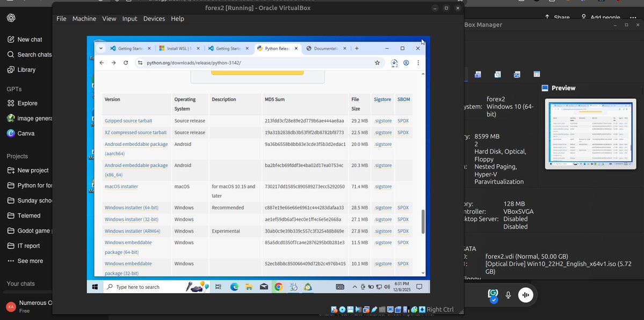This screenshot has height=320, width=644.
Task: Switch to the Documentation Chrome tab
Action: tap(327, 48)
